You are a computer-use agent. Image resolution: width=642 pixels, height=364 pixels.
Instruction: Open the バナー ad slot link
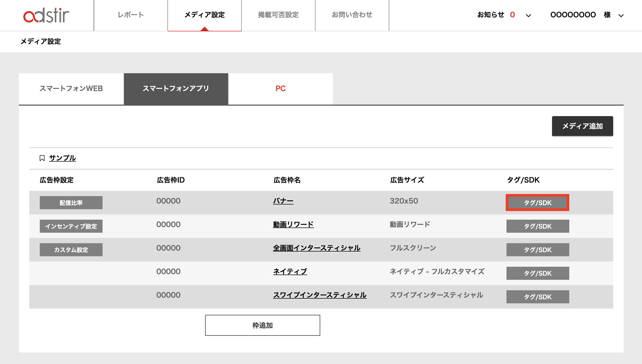(x=283, y=201)
